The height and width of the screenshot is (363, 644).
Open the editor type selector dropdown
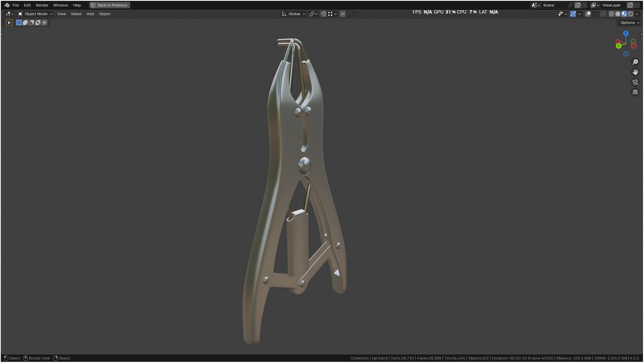[9, 14]
